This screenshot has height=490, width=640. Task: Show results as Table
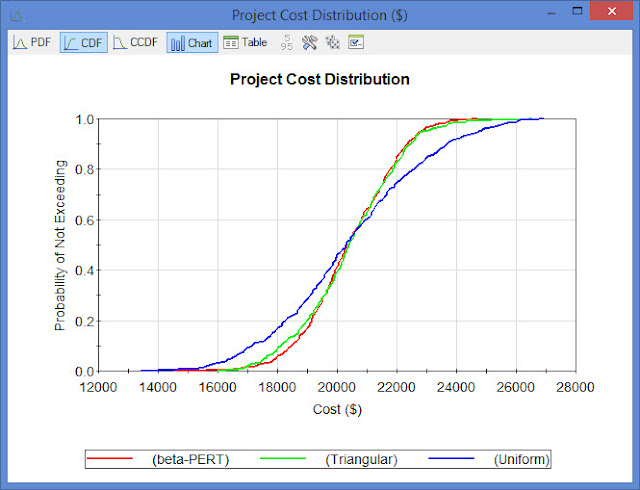(245, 42)
